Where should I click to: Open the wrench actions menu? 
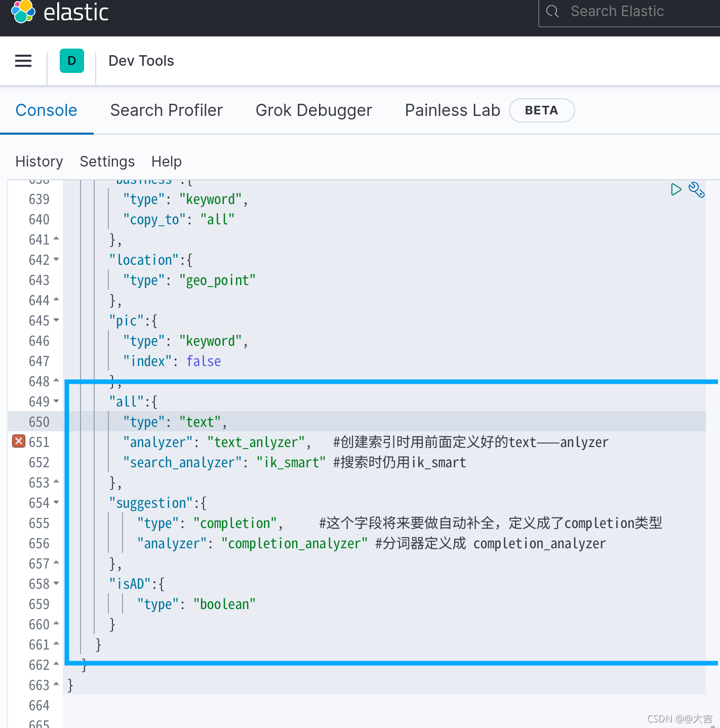[697, 190]
